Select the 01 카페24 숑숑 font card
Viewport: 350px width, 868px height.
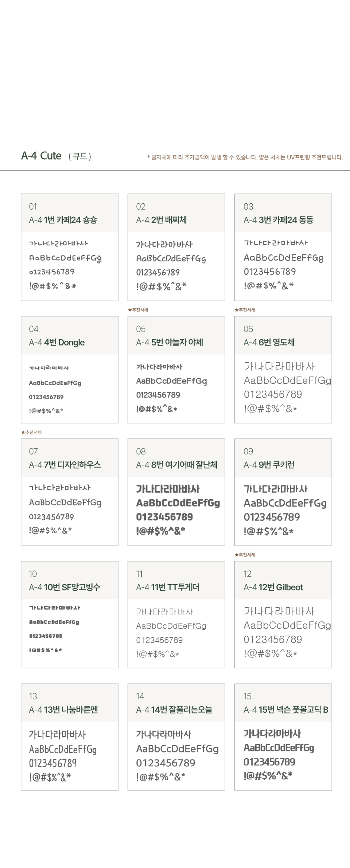click(69, 247)
